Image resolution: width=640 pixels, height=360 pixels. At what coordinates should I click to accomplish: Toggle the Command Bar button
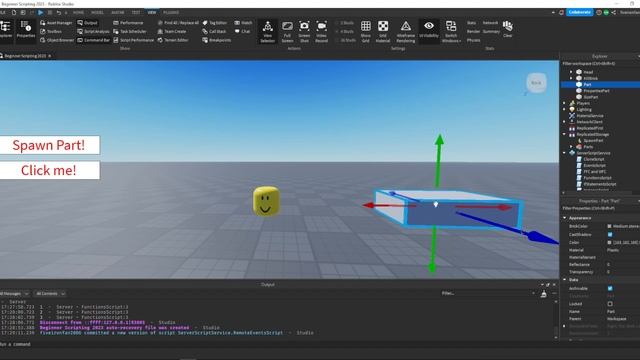[x=93, y=40]
